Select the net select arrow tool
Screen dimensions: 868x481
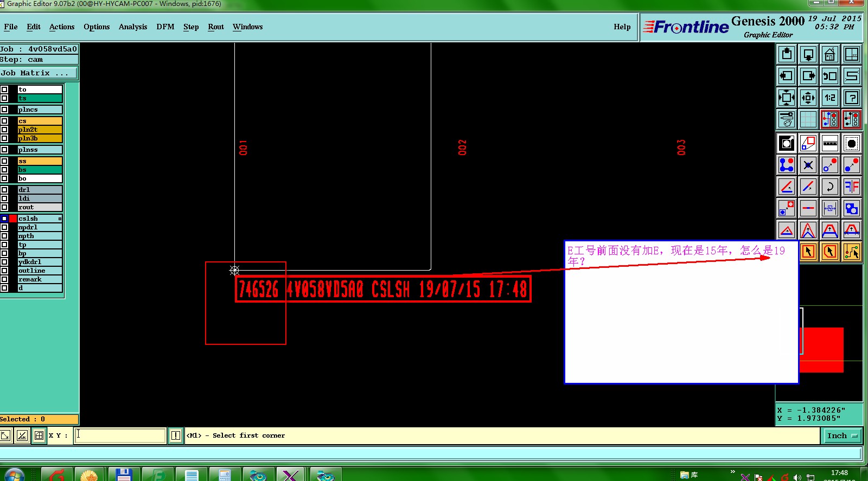[852, 252]
